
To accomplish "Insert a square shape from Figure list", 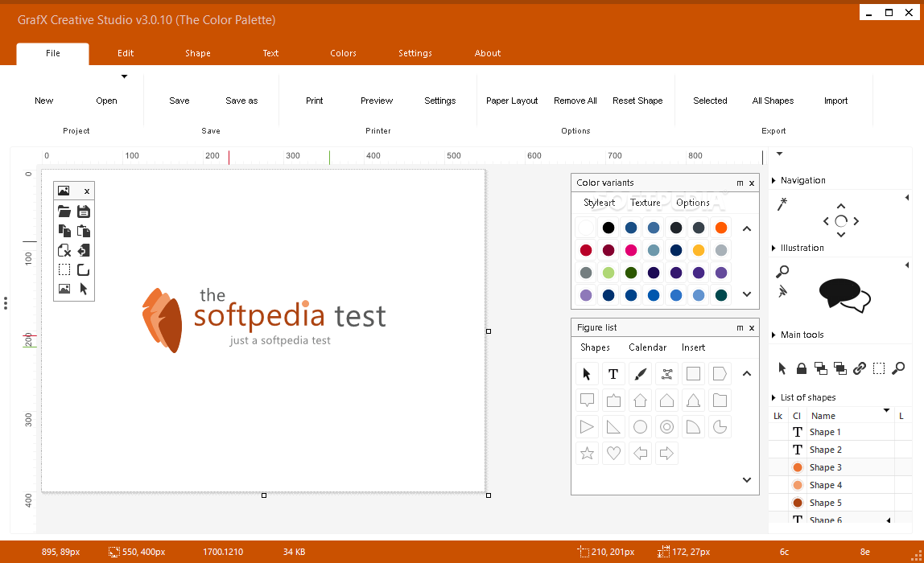I will pyautogui.click(x=694, y=374).
